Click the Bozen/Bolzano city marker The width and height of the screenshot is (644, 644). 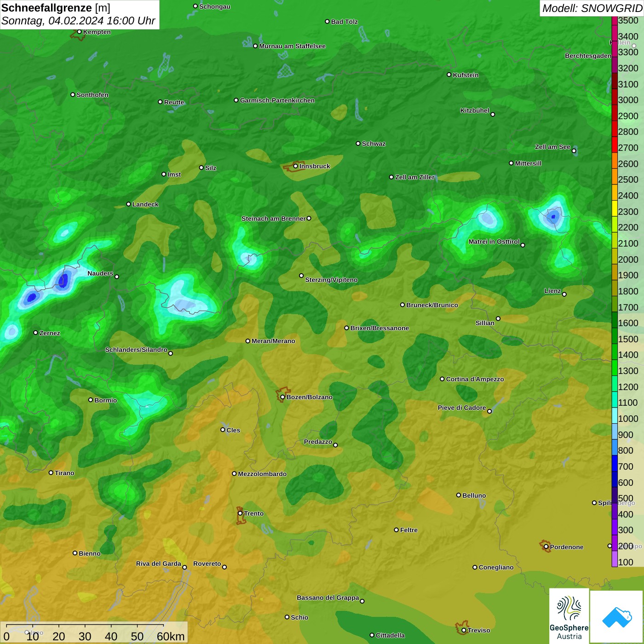click(282, 397)
